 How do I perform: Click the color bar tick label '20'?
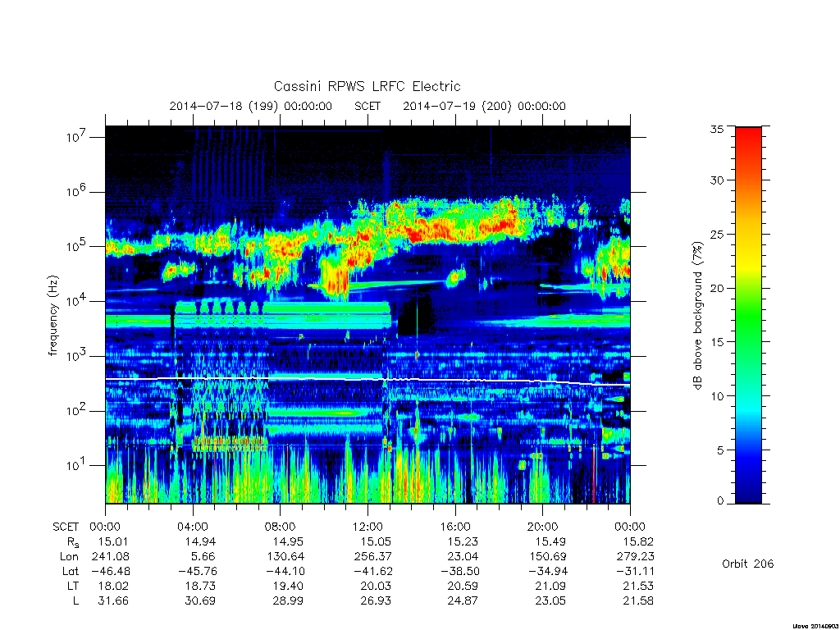point(717,288)
